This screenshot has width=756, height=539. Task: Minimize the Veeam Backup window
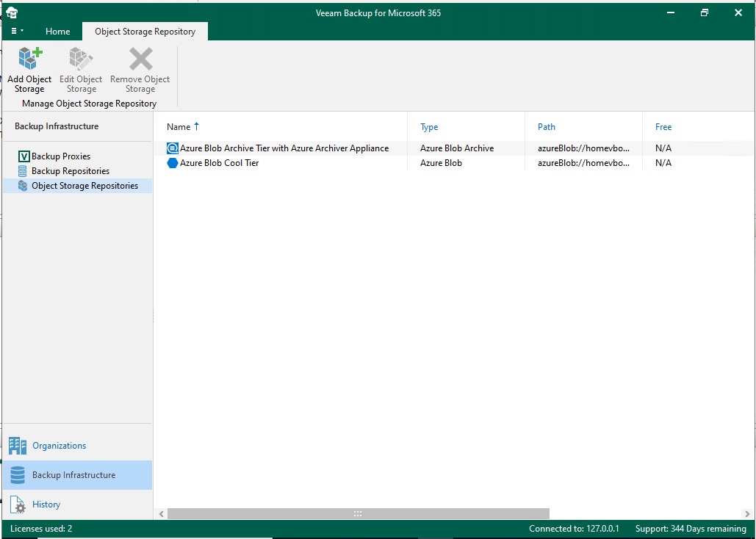671,12
